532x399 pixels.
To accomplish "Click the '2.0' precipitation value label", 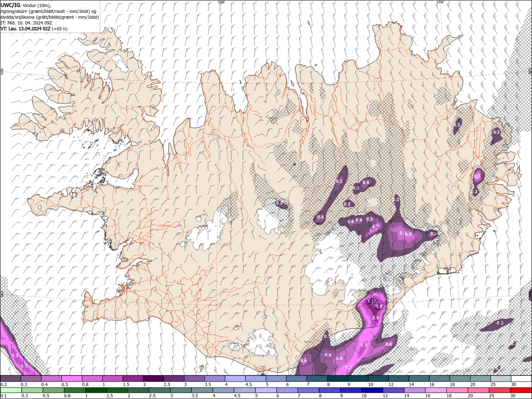I will pos(376,318).
